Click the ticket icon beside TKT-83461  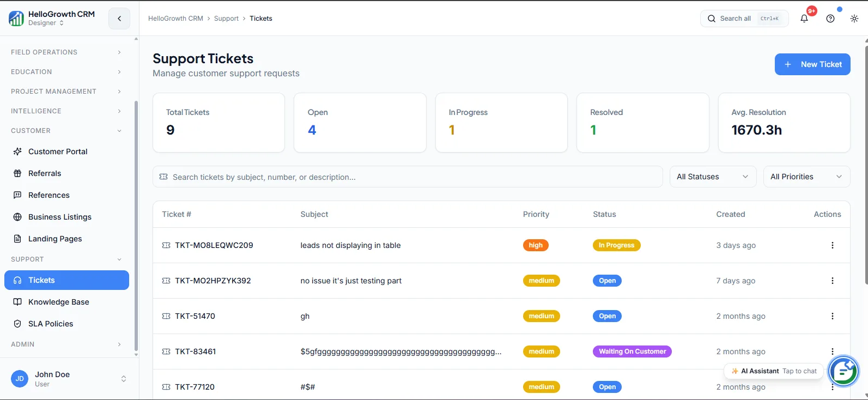(x=166, y=351)
